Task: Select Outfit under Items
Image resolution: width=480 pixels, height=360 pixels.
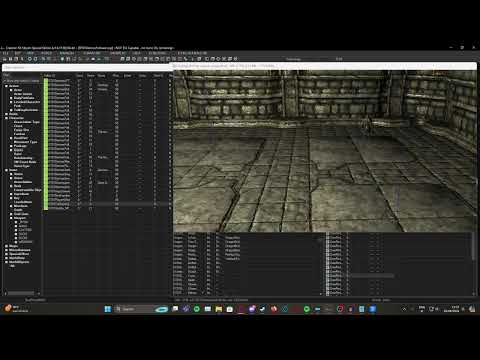Action: (x=18, y=210)
